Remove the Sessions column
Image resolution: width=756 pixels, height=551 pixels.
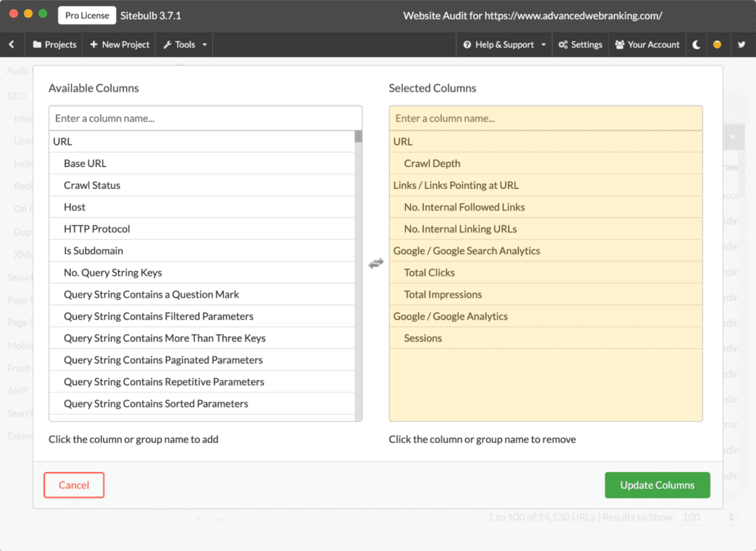pyautogui.click(x=546, y=338)
